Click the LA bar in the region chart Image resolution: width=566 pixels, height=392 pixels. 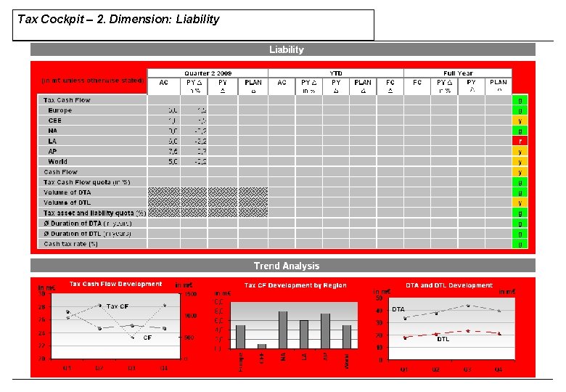point(304,334)
